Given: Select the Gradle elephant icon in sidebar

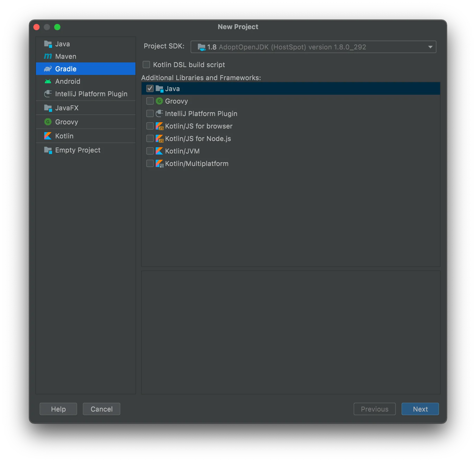Looking at the screenshot, I should tap(48, 69).
